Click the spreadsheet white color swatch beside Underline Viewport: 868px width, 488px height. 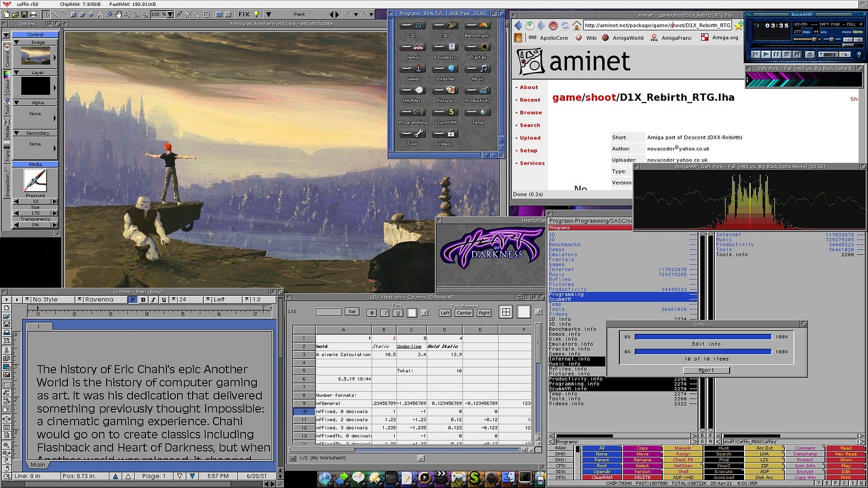pos(412,313)
